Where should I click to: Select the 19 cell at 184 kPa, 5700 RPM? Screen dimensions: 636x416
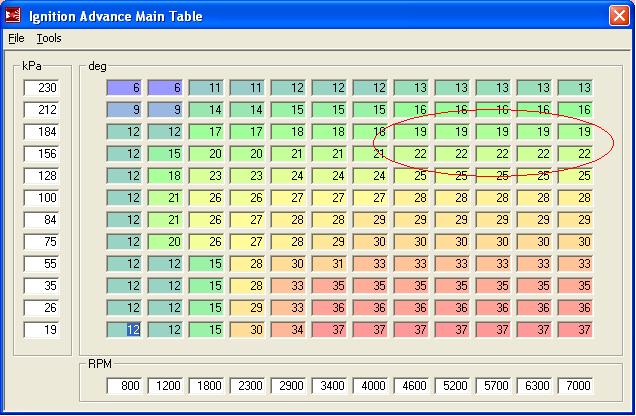[x=493, y=131]
